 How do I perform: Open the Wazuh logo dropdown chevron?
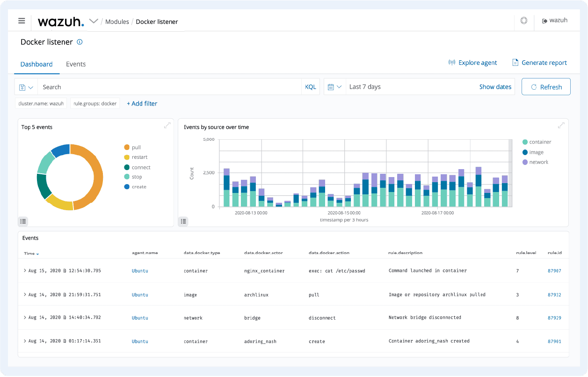click(x=94, y=21)
